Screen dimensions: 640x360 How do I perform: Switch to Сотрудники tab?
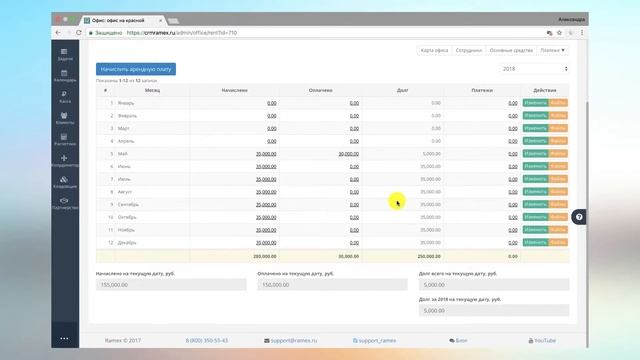(x=469, y=50)
